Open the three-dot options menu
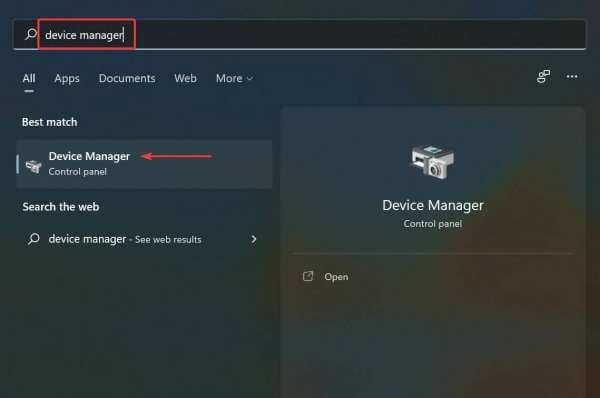Image resolution: width=600 pixels, height=398 pixels. (572, 76)
